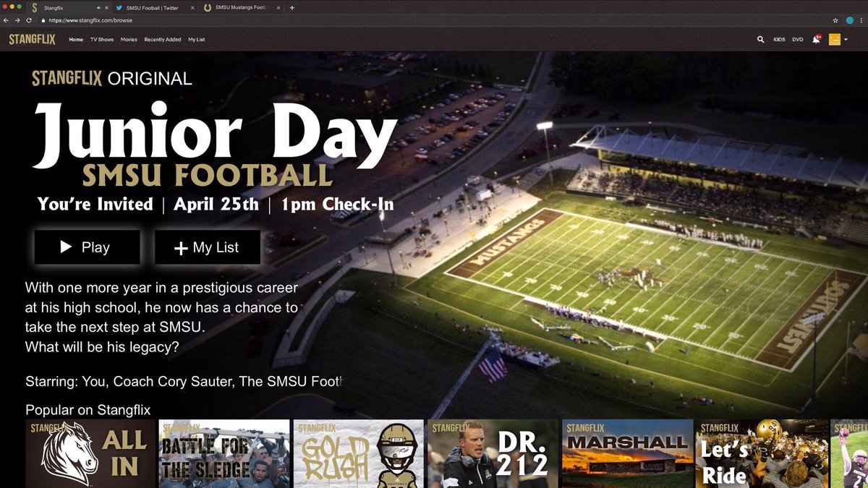The image size is (868, 488).
Task: Open the Gold Rush thumbnail
Action: [358, 454]
